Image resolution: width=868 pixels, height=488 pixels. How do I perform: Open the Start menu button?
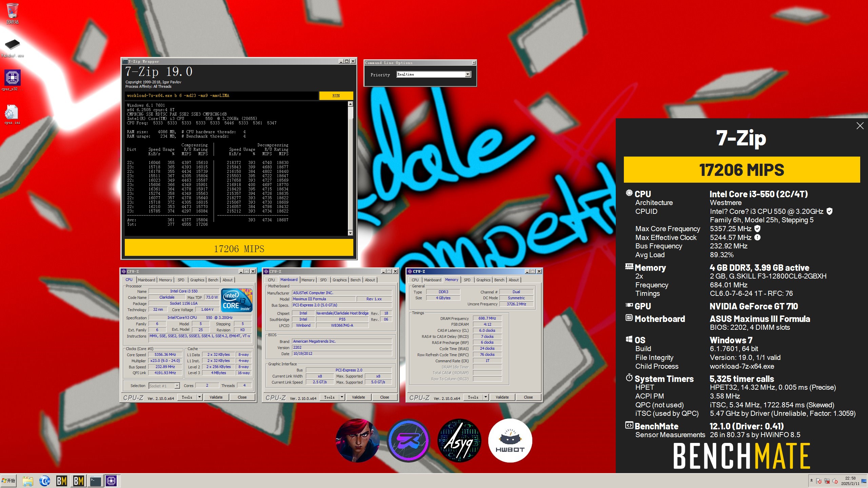(8, 481)
